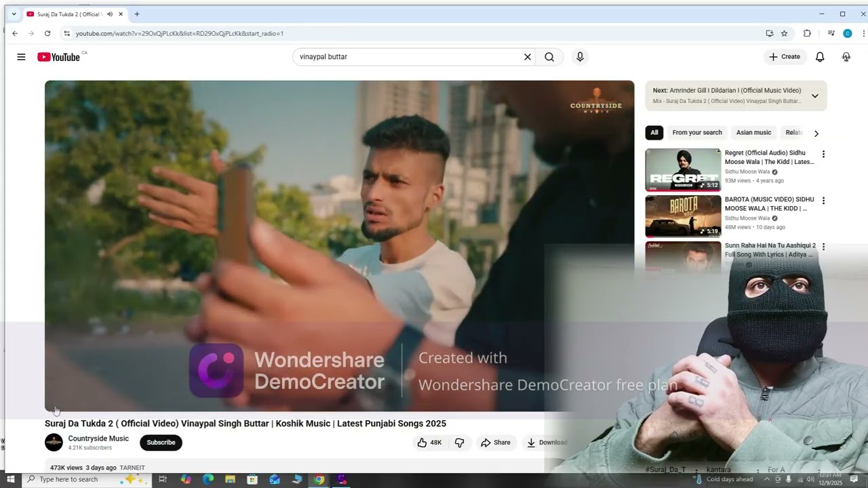This screenshot has height=488, width=868.
Task: Open Chrome profile C avatar
Action: 848,33
